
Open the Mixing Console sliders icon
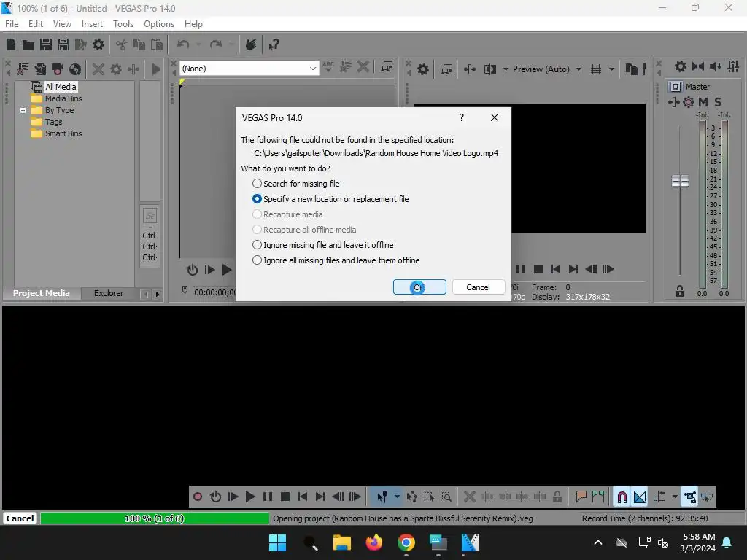click(x=732, y=66)
